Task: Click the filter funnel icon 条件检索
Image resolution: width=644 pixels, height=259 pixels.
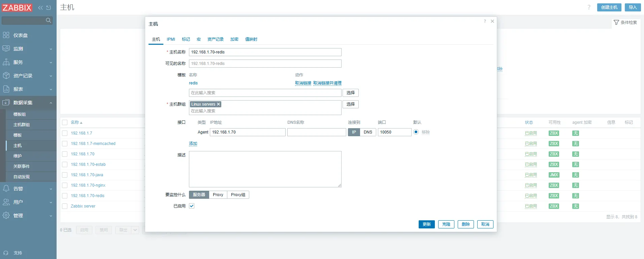Action: tap(616, 22)
